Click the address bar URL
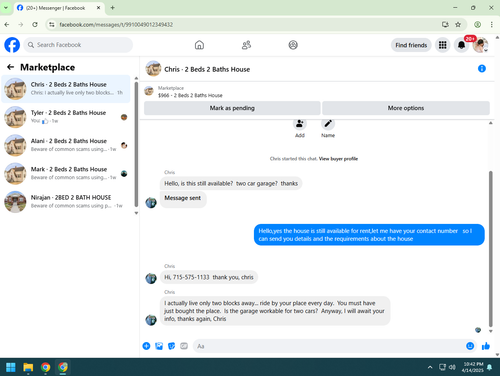Image resolution: width=500 pixels, height=376 pixels. [x=116, y=25]
